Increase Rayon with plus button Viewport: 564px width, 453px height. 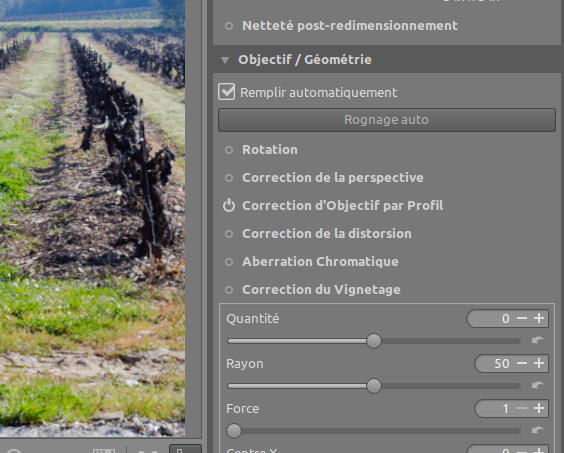pos(539,363)
